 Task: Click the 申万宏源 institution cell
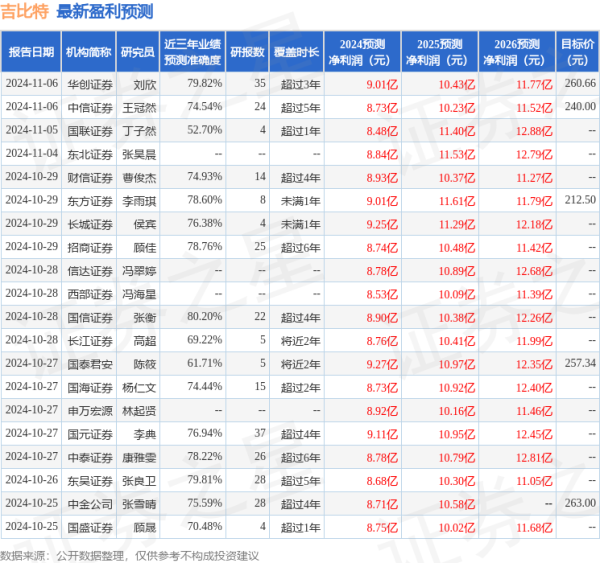[x=90, y=411]
